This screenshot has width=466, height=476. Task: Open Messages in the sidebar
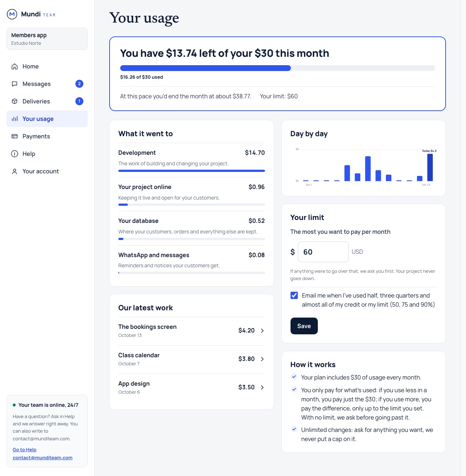(47, 84)
